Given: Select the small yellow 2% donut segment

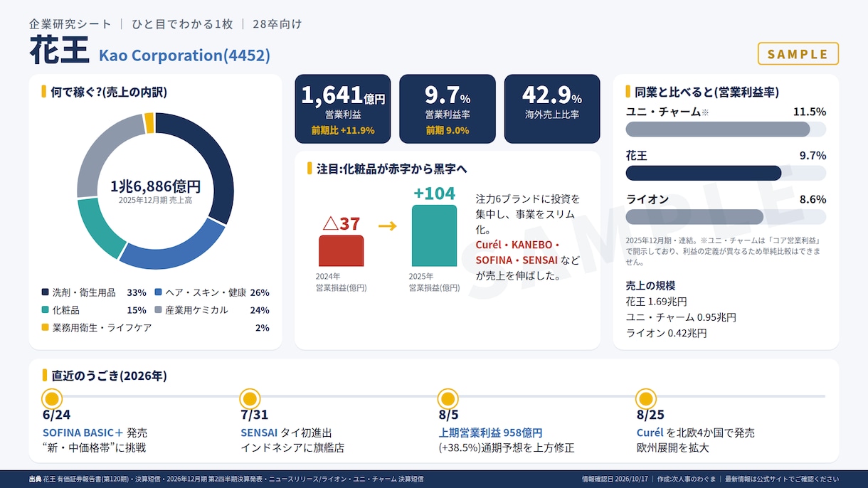Looking at the screenshot, I should point(149,123).
